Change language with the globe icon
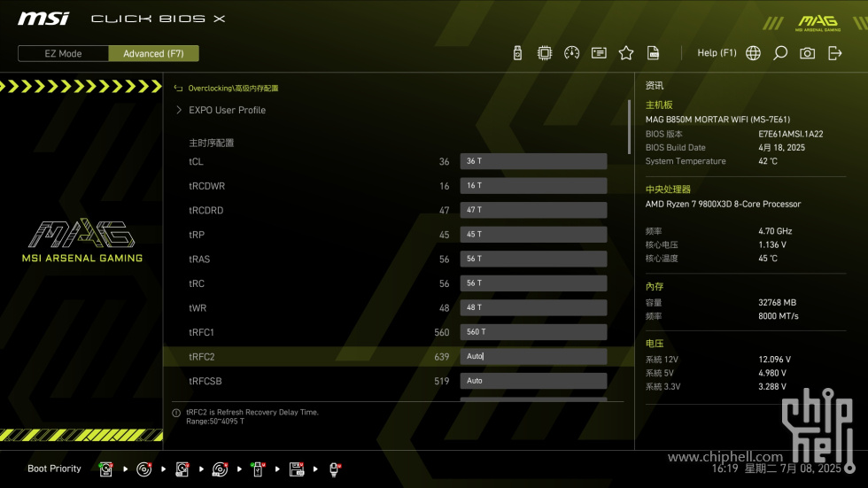The width and height of the screenshot is (868, 488). (x=753, y=53)
